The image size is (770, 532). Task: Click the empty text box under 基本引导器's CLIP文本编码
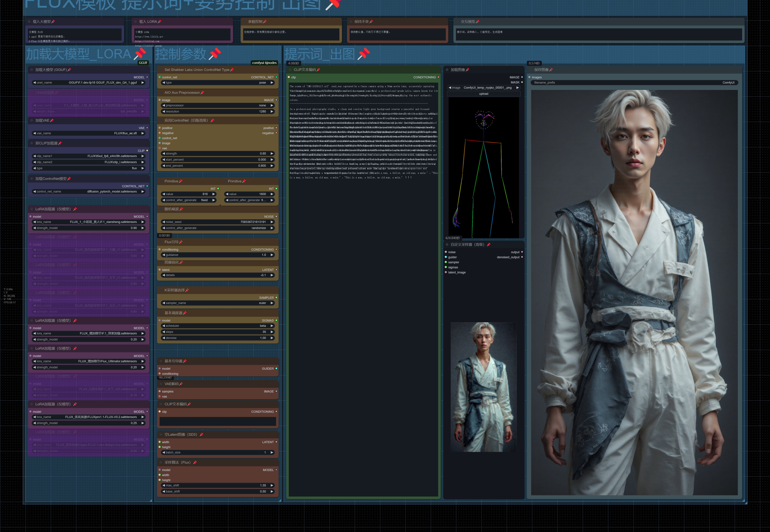pos(218,421)
